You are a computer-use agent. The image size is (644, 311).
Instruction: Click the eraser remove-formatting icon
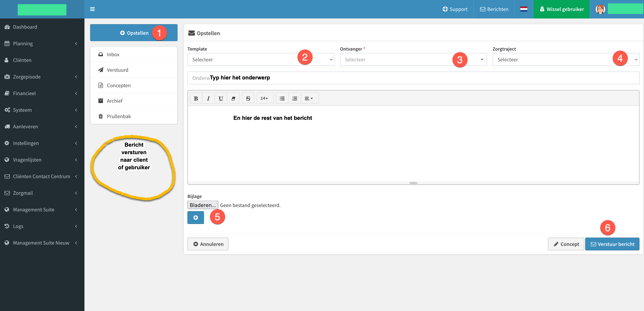point(233,98)
